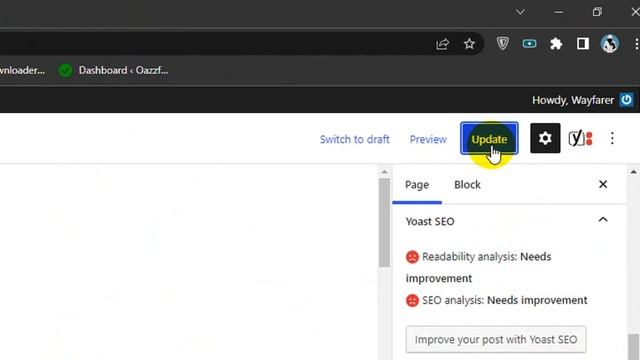
Task: Click Improve your post with Yoast SEO
Action: [x=496, y=339]
